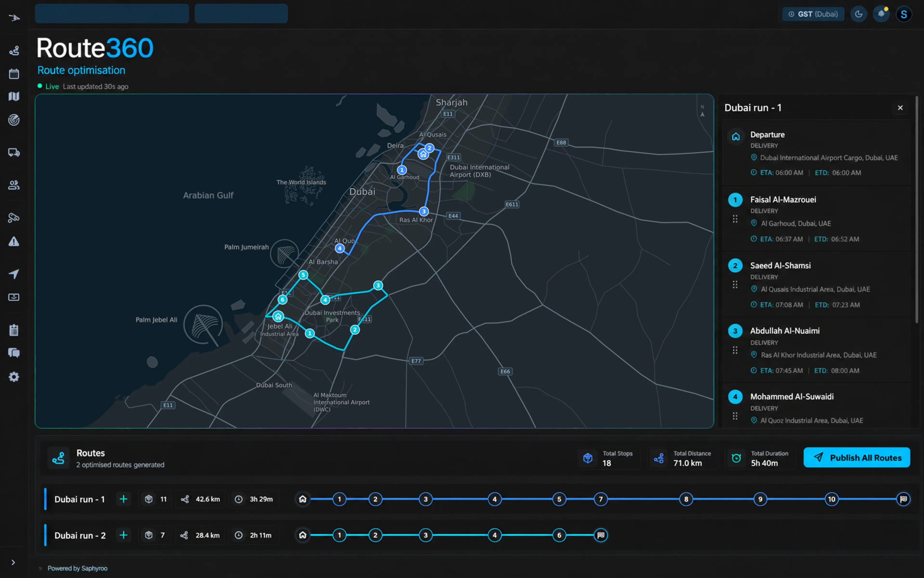924x578 pixels.
Task: Open the map icon in sidebar
Action: point(14,96)
